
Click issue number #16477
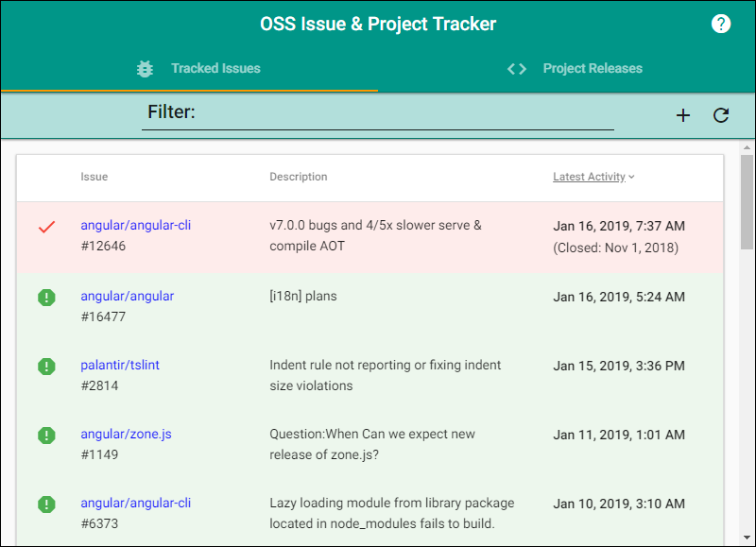tap(103, 316)
